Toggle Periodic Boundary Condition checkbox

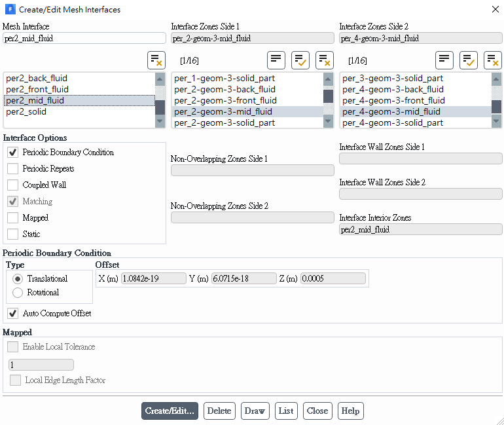click(x=12, y=153)
